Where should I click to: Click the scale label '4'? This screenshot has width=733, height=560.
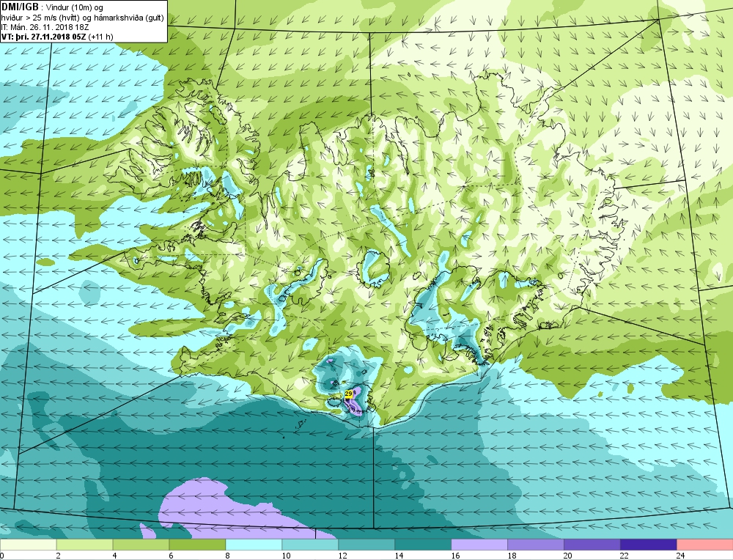point(115,556)
